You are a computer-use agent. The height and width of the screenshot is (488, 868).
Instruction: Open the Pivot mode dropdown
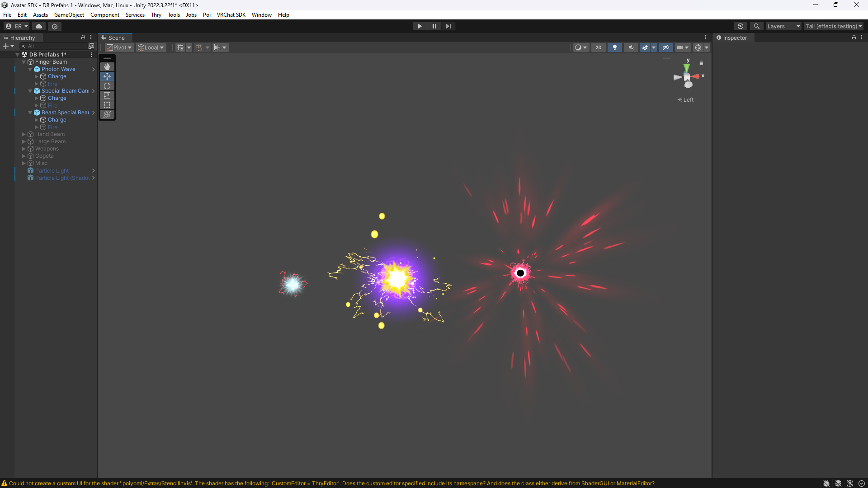click(x=119, y=47)
